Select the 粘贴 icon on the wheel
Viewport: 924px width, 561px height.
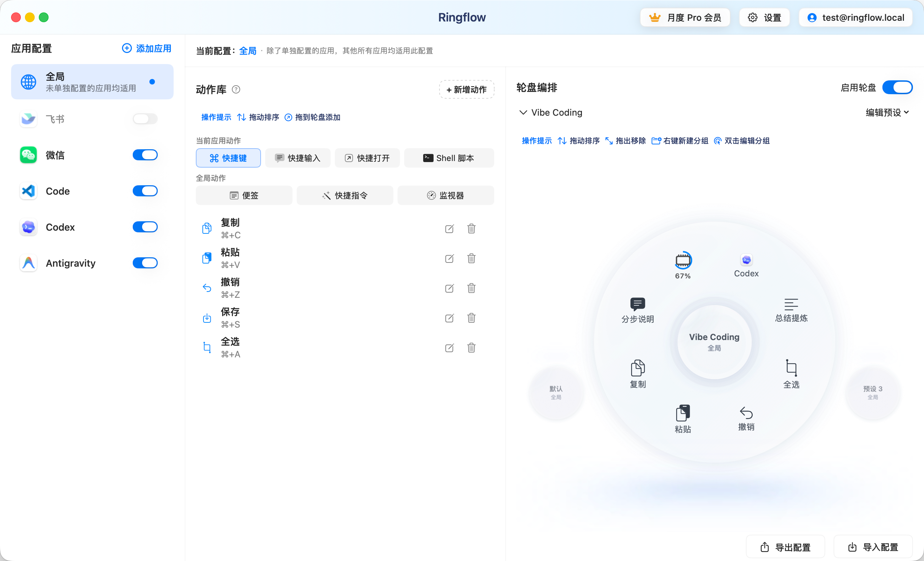683,419
